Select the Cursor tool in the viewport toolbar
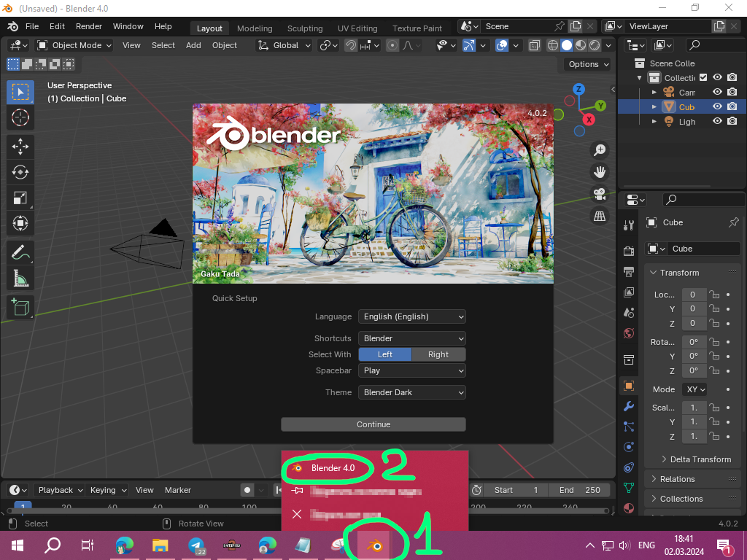Image resolution: width=747 pixels, height=560 pixels. (x=20, y=117)
